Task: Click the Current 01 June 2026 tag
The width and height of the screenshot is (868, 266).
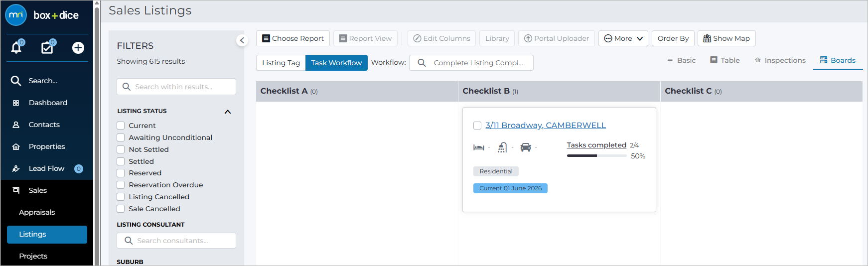Action: coord(510,188)
